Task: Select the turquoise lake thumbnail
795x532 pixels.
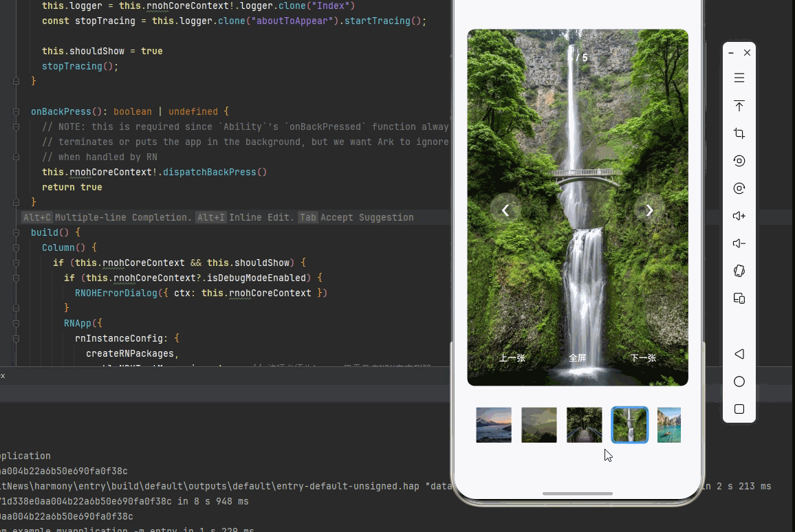Action: pos(668,425)
